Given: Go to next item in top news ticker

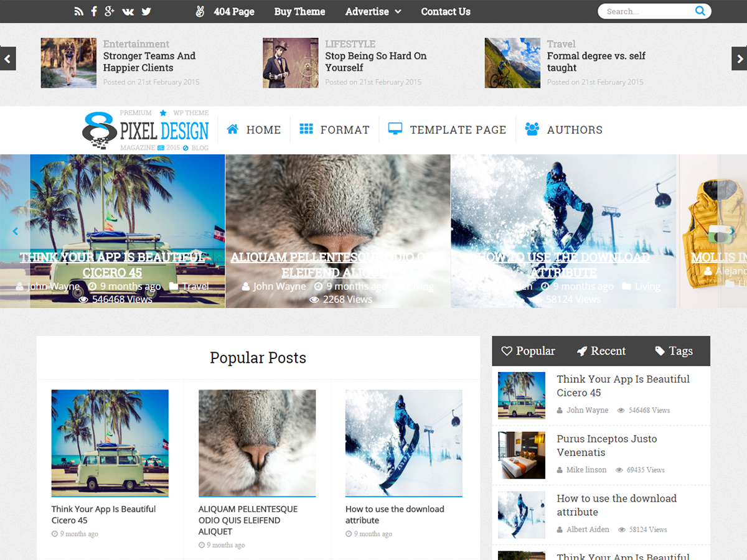Looking at the screenshot, I should pos(739,59).
